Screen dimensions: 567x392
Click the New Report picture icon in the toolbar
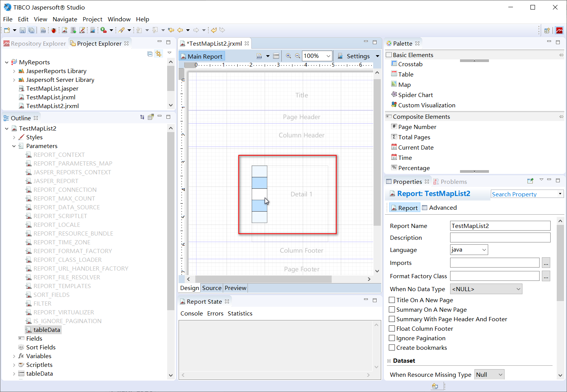coord(65,30)
